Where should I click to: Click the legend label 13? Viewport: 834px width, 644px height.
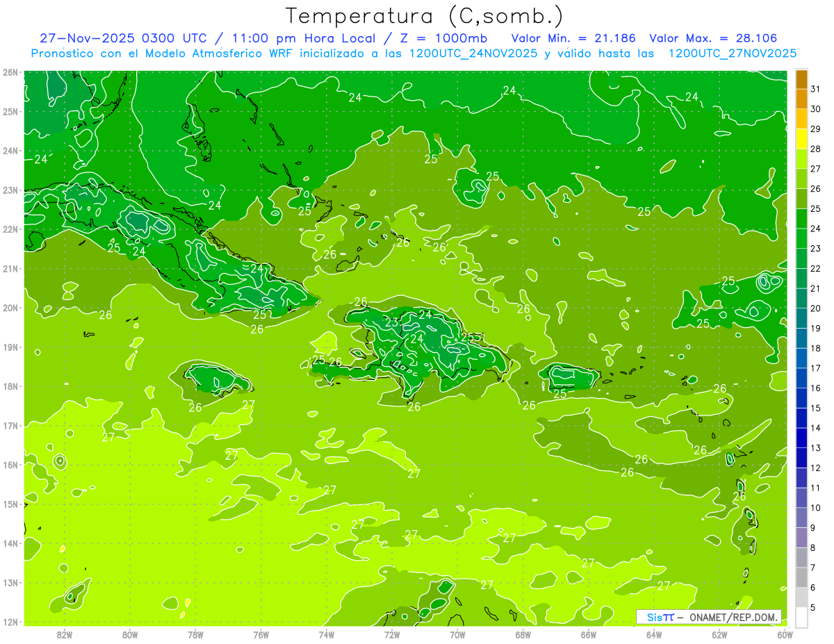tap(816, 448)
